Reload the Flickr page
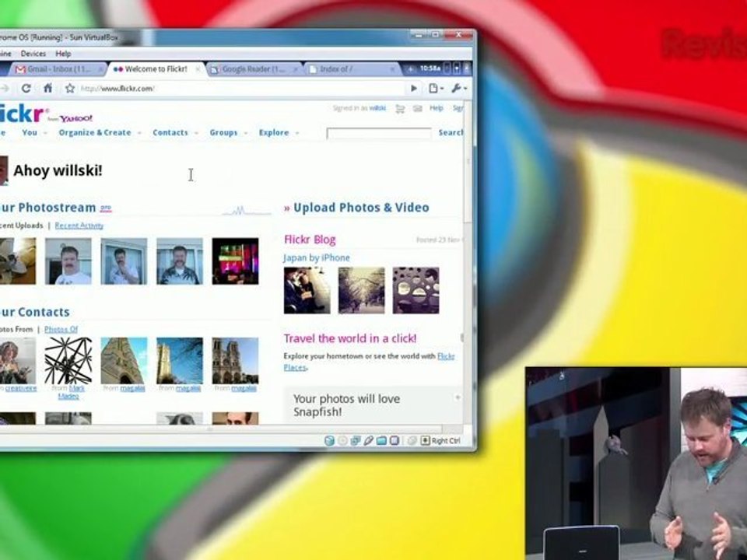Viewport: 747px width, 560px height. [x=26, y=88]
